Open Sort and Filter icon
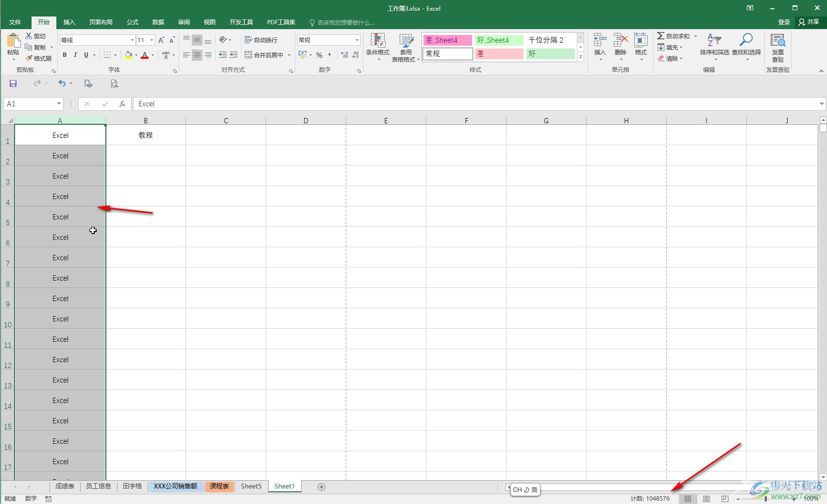The image size is (827, 504). pyautogui.click(x=714, y=40)
